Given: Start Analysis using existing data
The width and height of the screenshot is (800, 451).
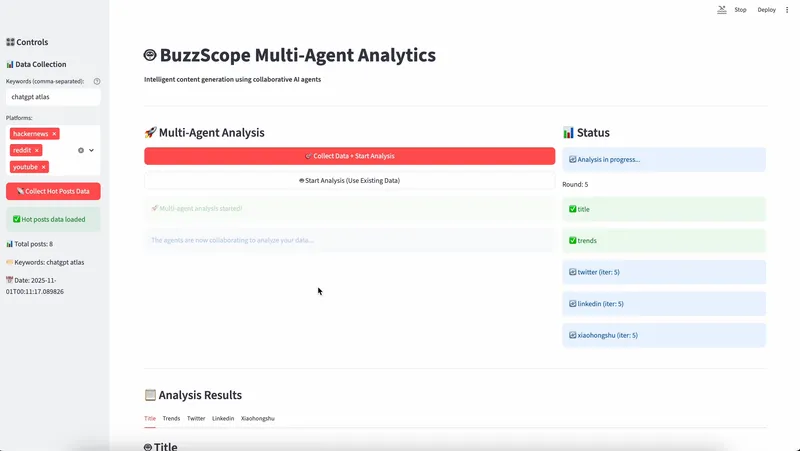Looking at the screenshot, I should pos(349,181).
